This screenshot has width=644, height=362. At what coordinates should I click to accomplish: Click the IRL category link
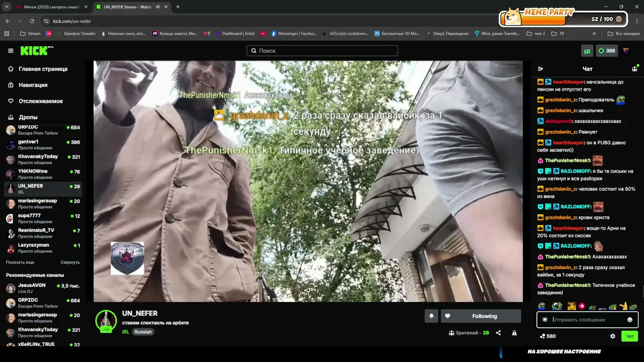point(125,332)
